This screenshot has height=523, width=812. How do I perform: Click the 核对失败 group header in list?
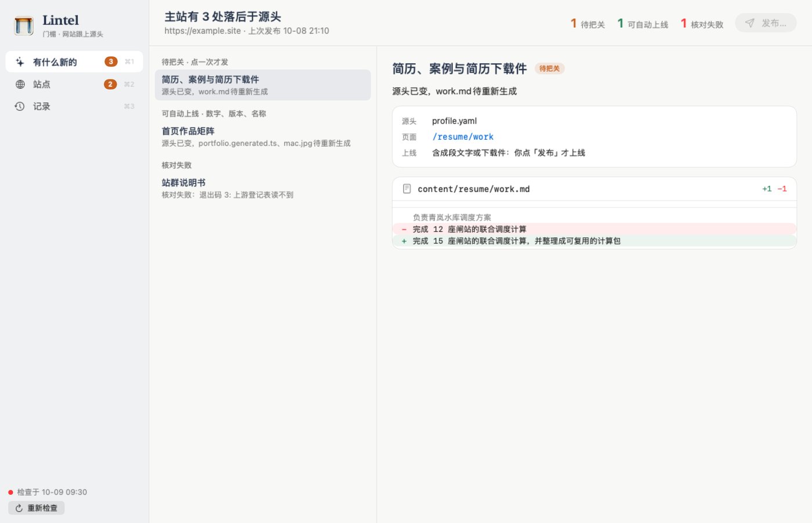tap(176, 165)
